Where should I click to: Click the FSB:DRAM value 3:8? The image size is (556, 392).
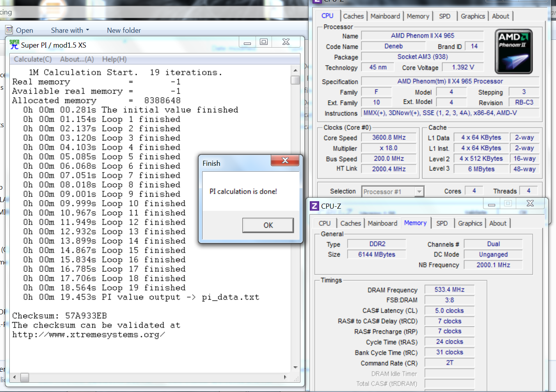[449, 300]
